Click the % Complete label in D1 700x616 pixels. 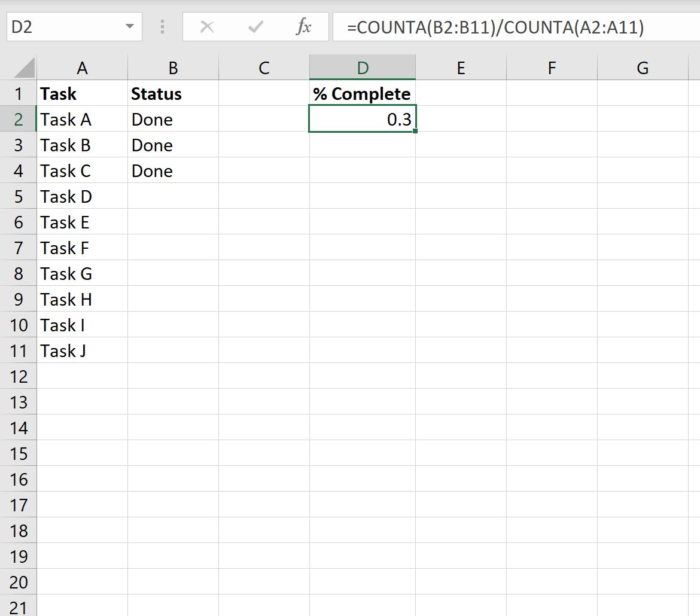(361, 93)
